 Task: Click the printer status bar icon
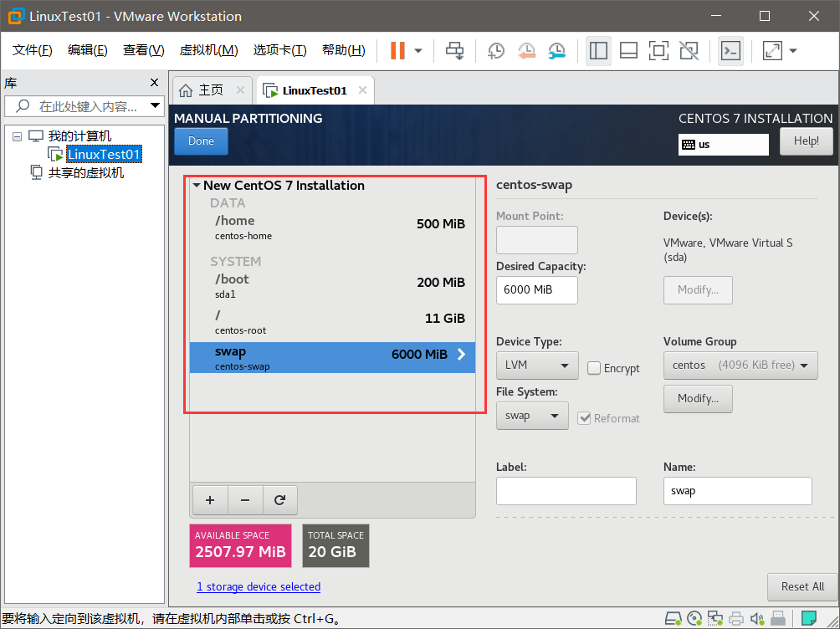pyautogui.click(x=736, y=619)
